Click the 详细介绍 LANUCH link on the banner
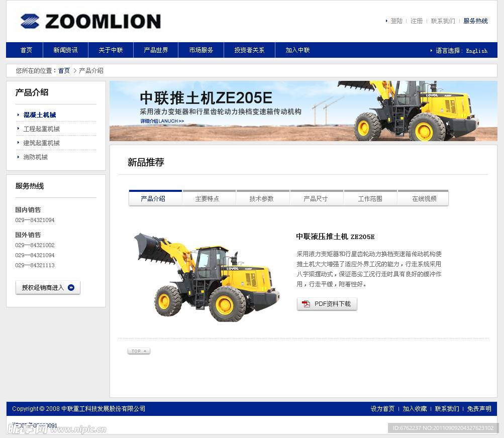 coord(162,121)
